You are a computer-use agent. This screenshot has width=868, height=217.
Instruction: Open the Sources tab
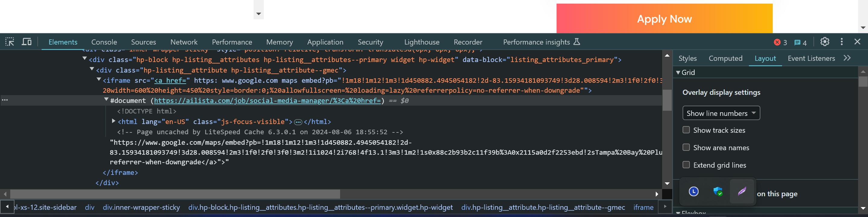pos(144,42)
